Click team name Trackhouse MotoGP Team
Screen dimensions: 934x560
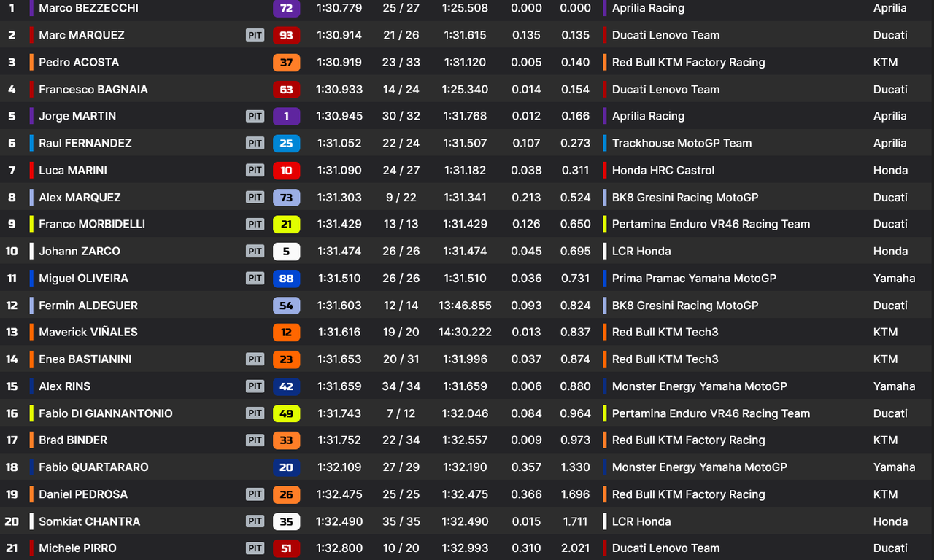tap(682, 143)
